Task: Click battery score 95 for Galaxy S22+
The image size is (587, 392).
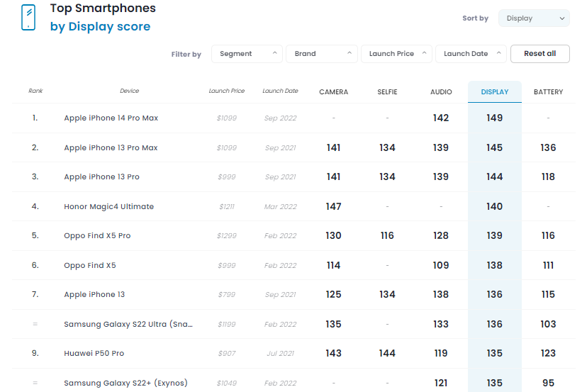Action: (548, 383)
